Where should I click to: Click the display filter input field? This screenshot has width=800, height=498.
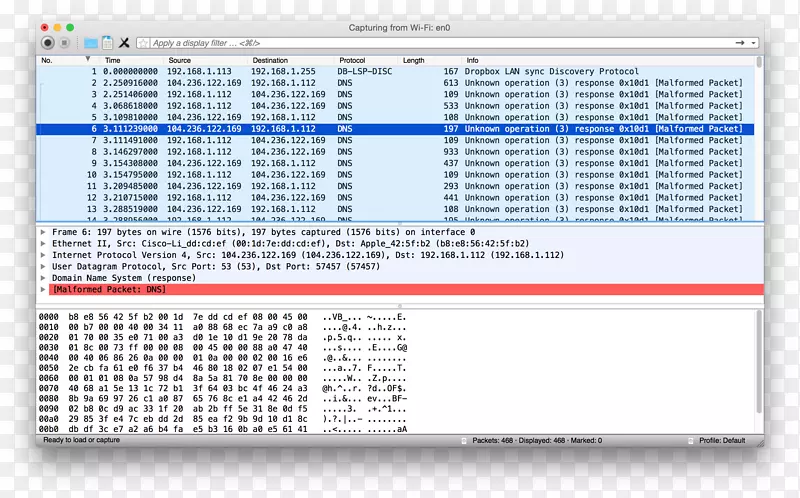pyautogui.click(x=440, y=43)
